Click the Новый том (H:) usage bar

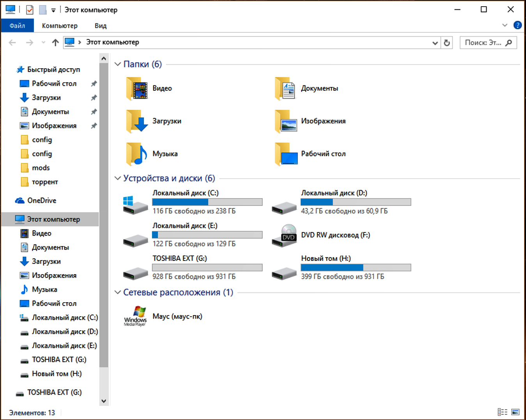pyautogui.click(x=356, y=268)
